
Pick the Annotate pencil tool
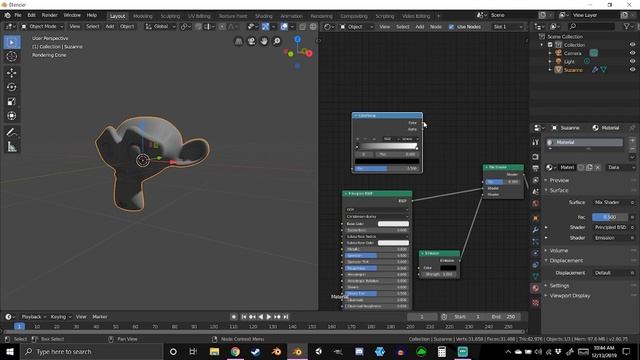(12, 132)
